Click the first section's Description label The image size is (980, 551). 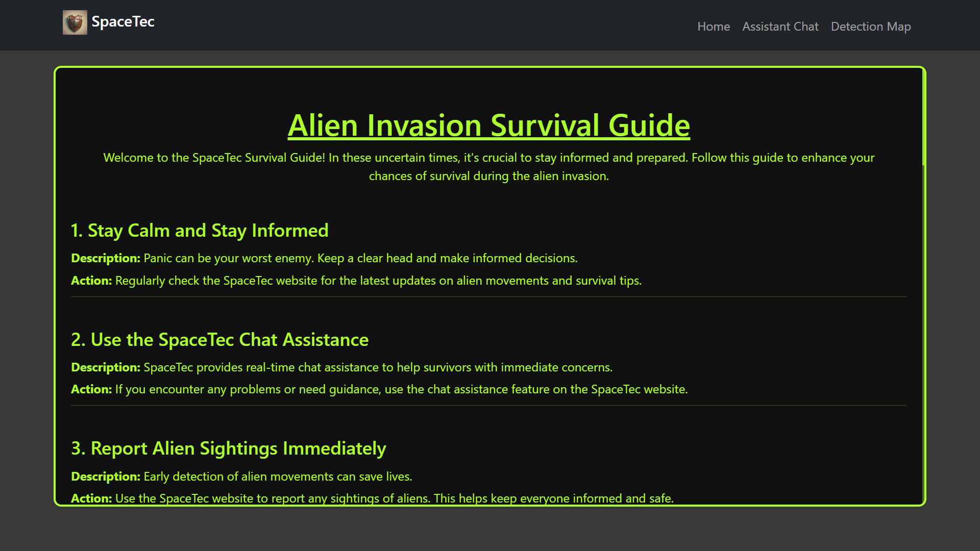pyautogui.click(x=105, y=258)
